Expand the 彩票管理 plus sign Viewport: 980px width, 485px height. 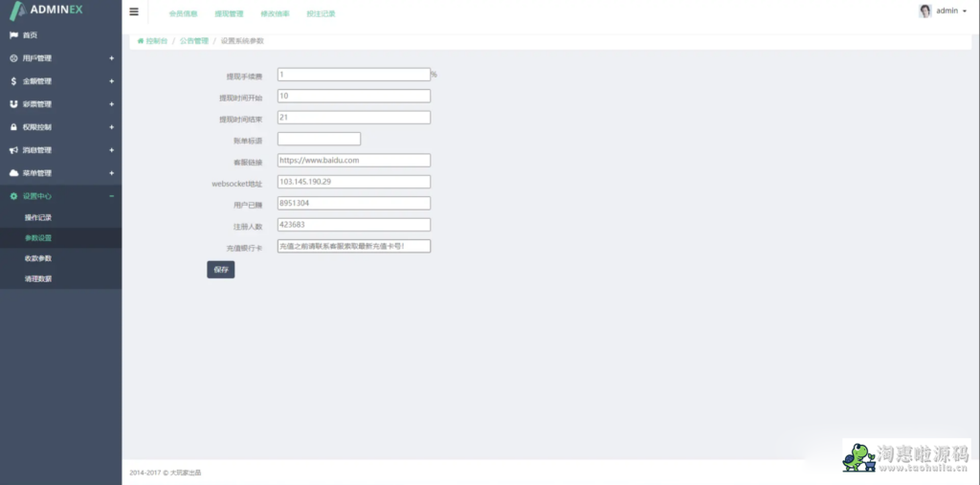pyautogui.click(x=111, y=104)
